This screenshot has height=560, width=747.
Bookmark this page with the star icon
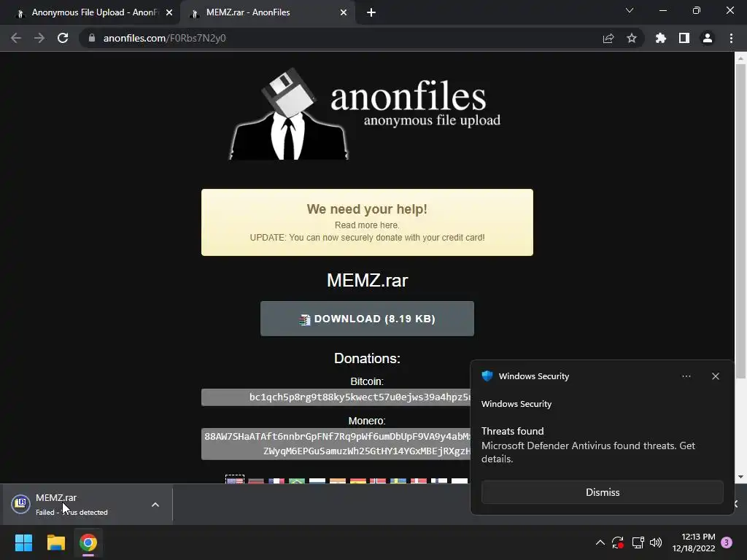point(632,38)
